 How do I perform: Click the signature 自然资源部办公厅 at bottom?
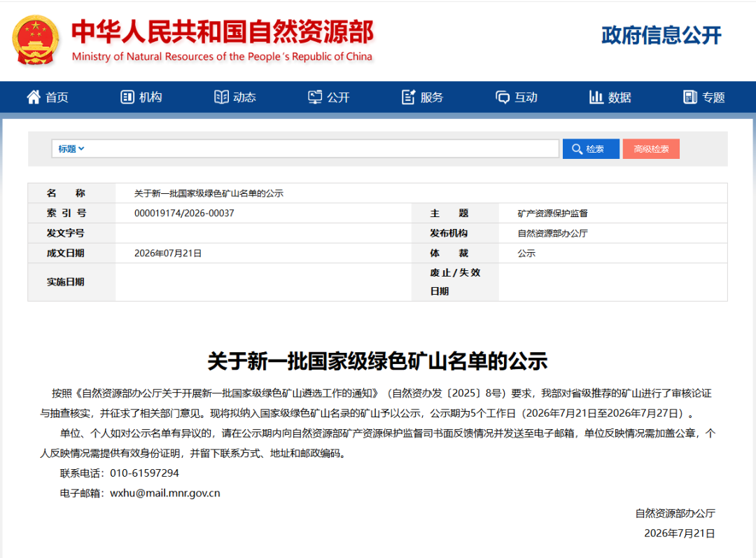pyautogui.click(x=675, y=513)
